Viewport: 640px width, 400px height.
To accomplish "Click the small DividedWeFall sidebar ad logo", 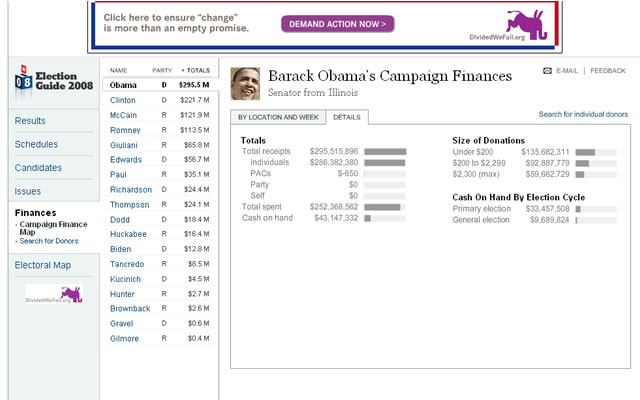I will pyautogui.click(x=54, y=294).
